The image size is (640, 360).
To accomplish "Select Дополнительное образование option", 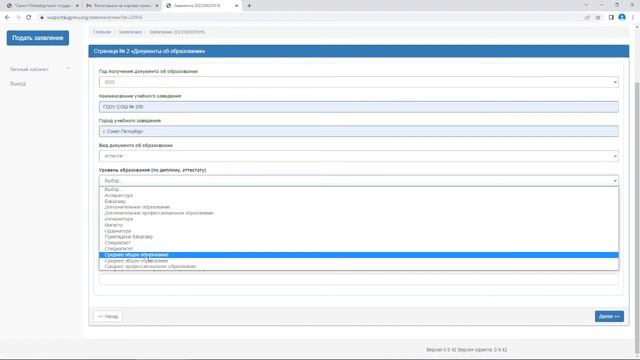I will (359, 207).
